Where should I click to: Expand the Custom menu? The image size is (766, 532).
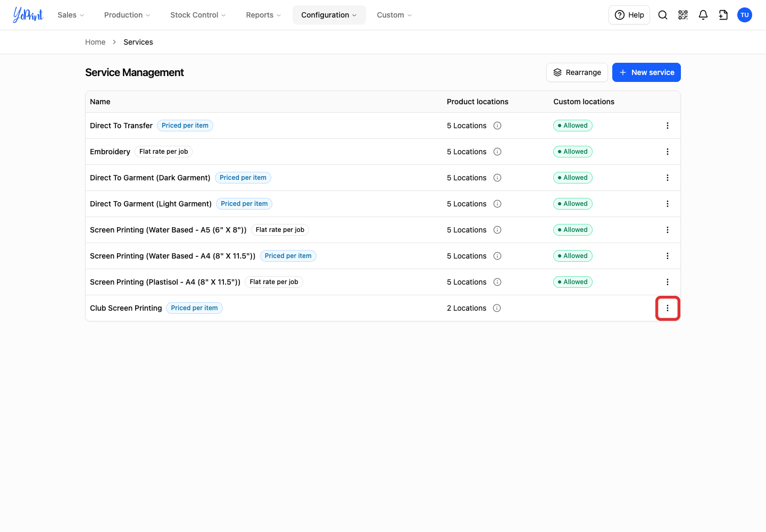pos(394,15)
